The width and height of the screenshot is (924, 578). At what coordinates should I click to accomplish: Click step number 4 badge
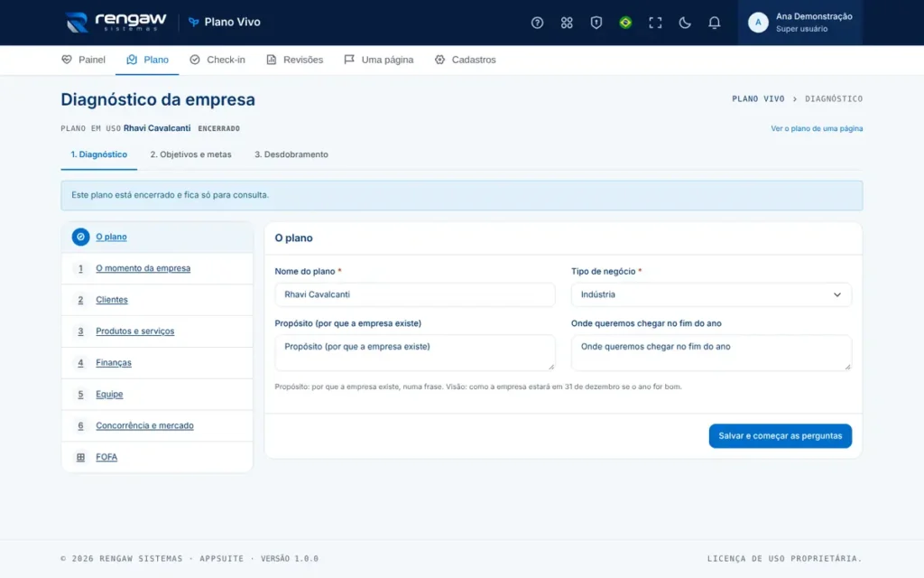(x=80, y=363)
